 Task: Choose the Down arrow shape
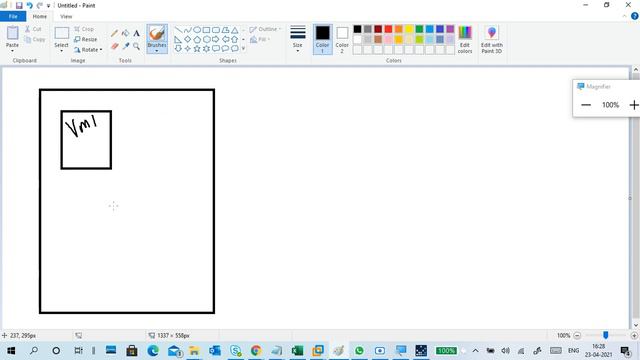178,49
